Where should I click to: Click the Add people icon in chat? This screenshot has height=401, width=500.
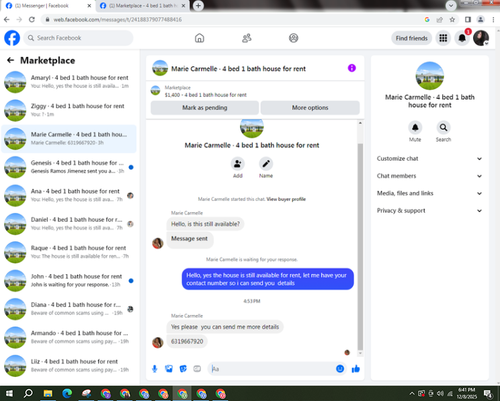(238, 164)
